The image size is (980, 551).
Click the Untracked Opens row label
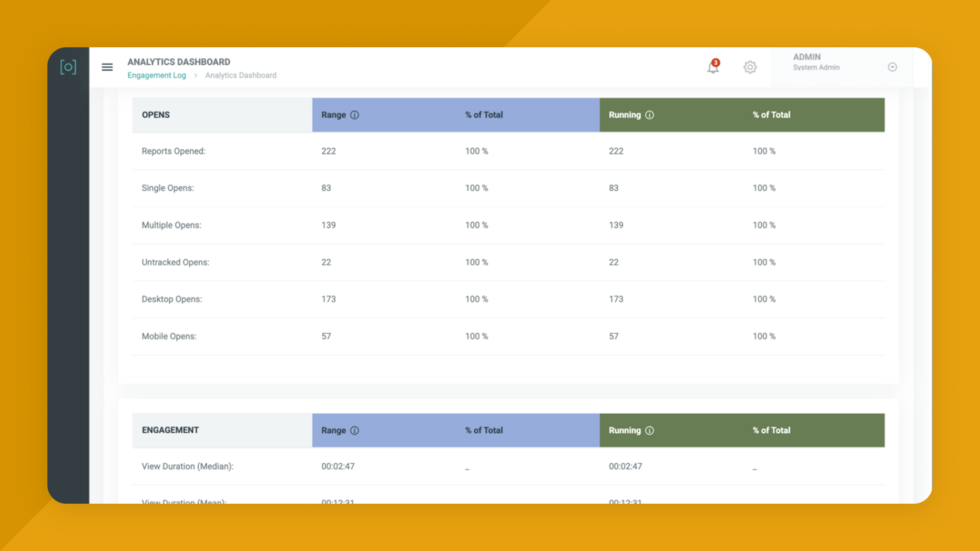[175, 262]
